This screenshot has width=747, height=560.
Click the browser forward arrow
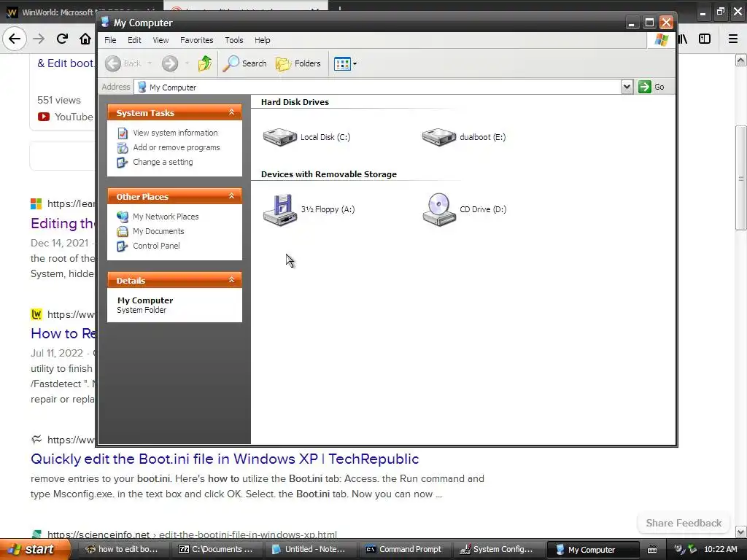[39, 39]
